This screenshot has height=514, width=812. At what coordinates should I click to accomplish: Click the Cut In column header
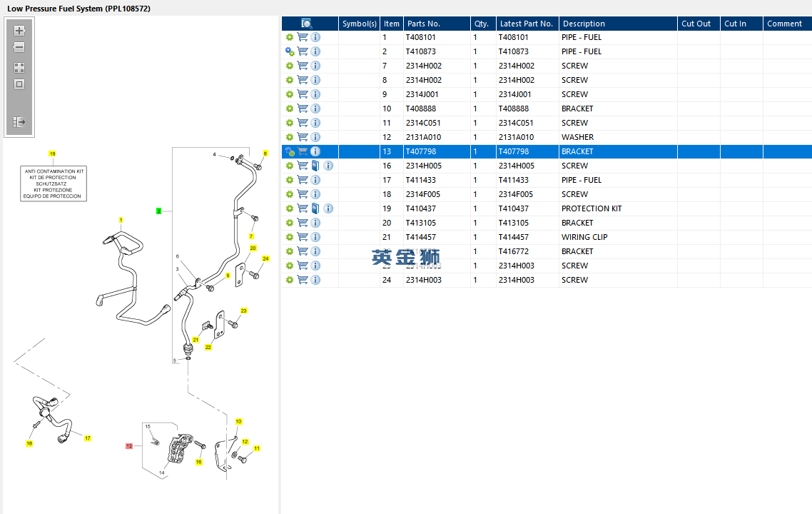(741, 24)
